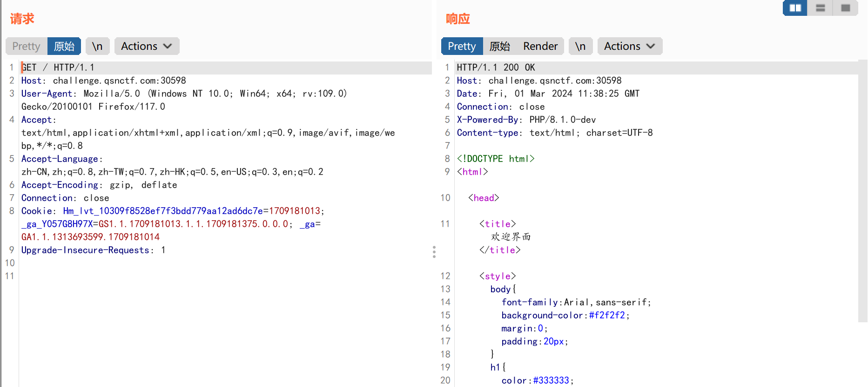Switch to top-bottom stacked layout icon
868x387 pixels.
point(820,8)
